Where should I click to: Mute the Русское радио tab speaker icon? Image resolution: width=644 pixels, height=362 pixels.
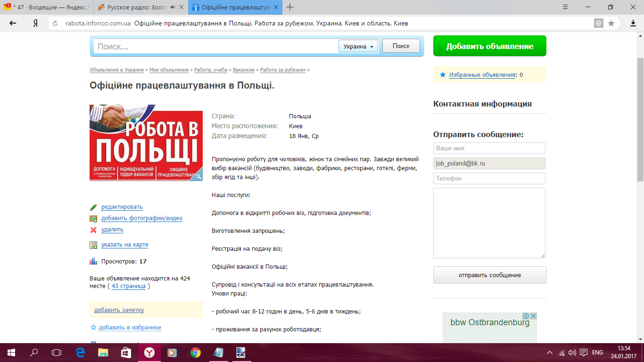pos(173,7)
